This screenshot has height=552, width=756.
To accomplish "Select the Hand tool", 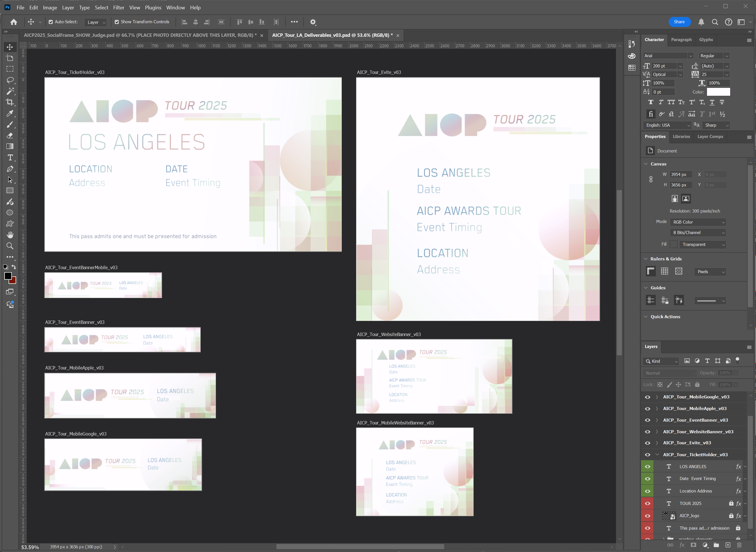I will point(10,235).
